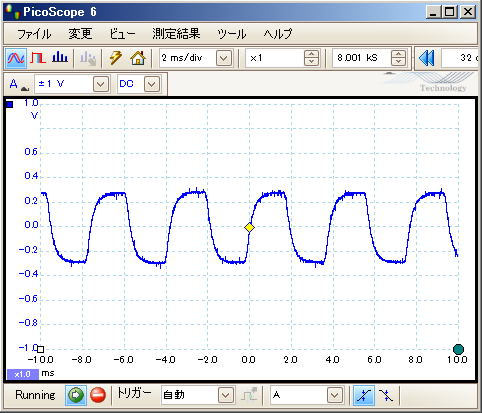482x413 pixels.
Task: Toggle Channel A options button
Action: coord(18,84)
